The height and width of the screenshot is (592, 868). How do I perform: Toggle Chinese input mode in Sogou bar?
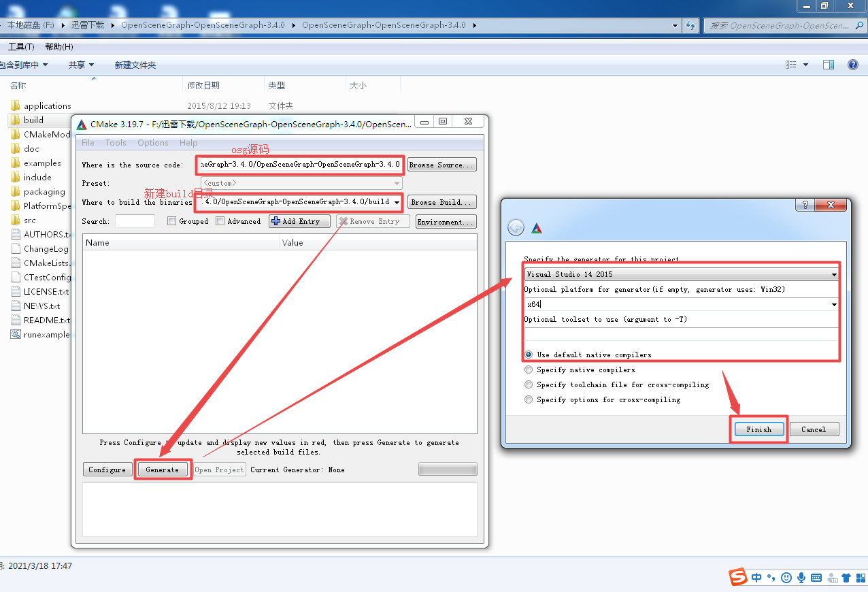tap(757, 578)
